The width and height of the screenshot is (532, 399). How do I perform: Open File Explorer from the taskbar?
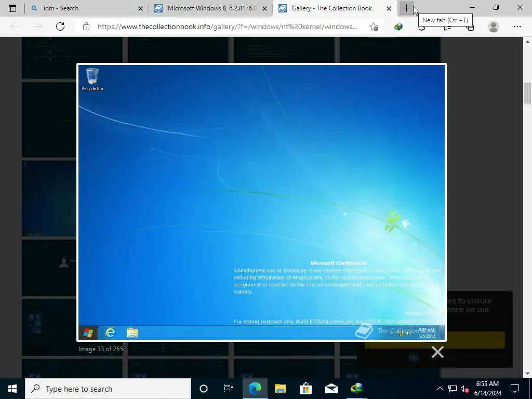(280, 389)
